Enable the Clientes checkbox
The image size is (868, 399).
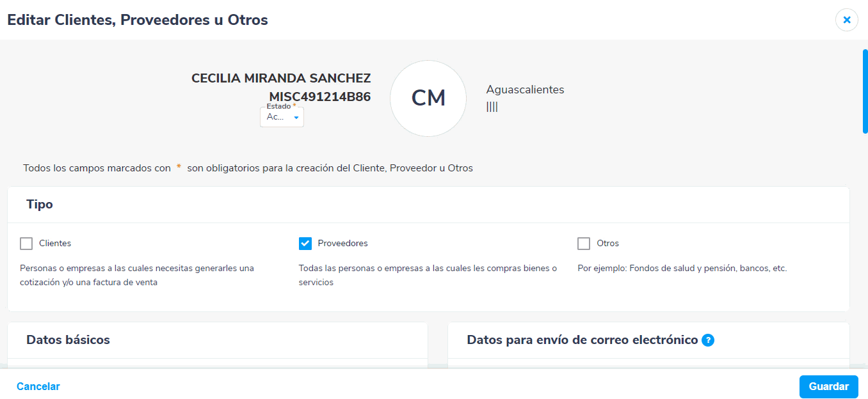pos(26,244)
